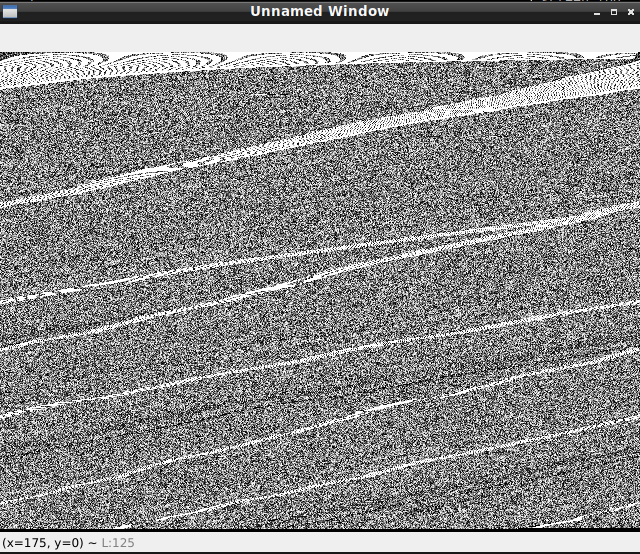Minimize the Unnamed Window
Image resolution: width=640 pixels, height=554 pixels.
click(x=597, y=11)
